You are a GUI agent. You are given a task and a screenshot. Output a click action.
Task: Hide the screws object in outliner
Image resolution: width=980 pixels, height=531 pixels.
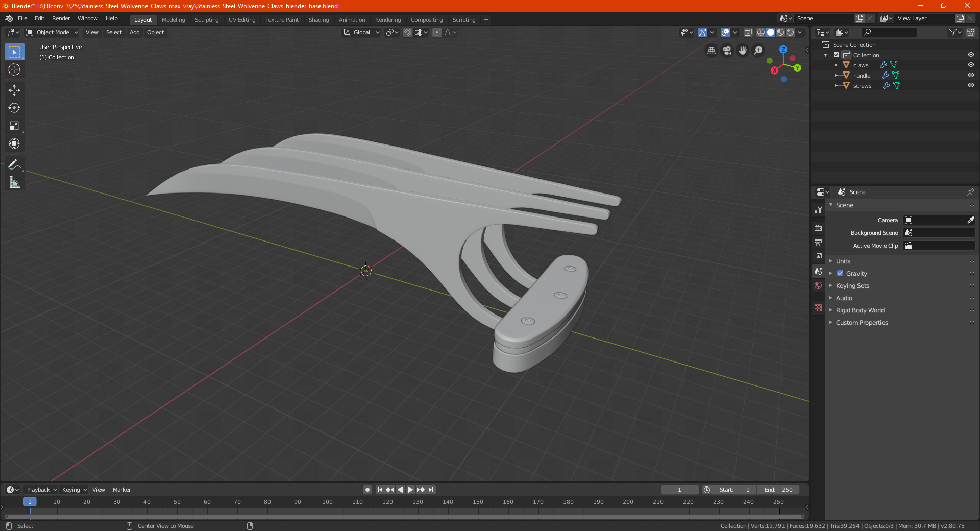pyautogui.click(x=971, y=85)
